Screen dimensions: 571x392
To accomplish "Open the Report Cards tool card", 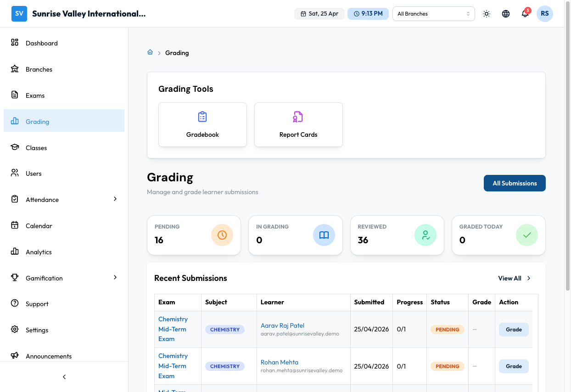I will pyautogui.click(x=298, y=124).
